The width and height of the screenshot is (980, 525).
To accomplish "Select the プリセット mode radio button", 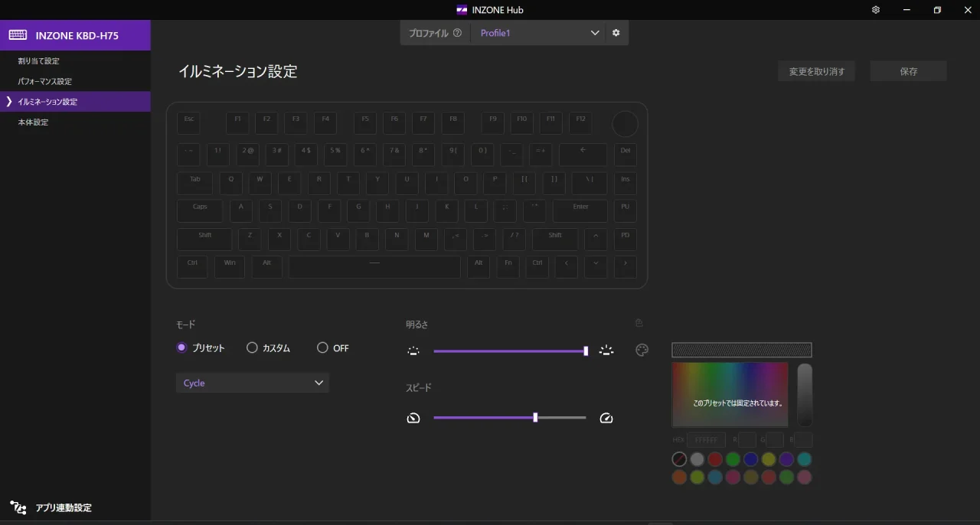I will click(181, 347).
